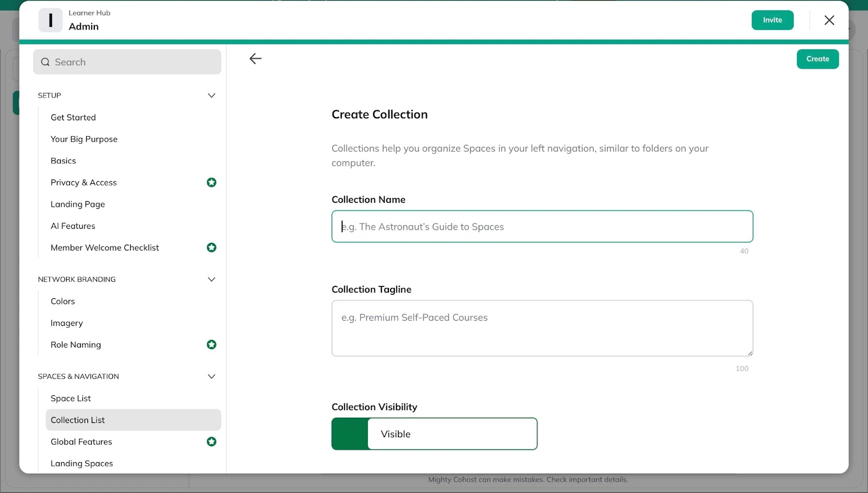Screen dimensions: 868x493
Task: Click into the Collection Tagline text area
Action: point(542,328)
